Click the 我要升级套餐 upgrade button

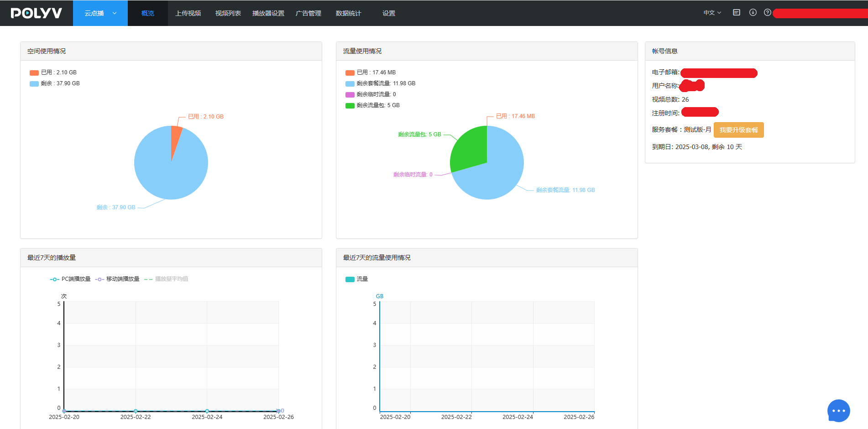[739, 130]
